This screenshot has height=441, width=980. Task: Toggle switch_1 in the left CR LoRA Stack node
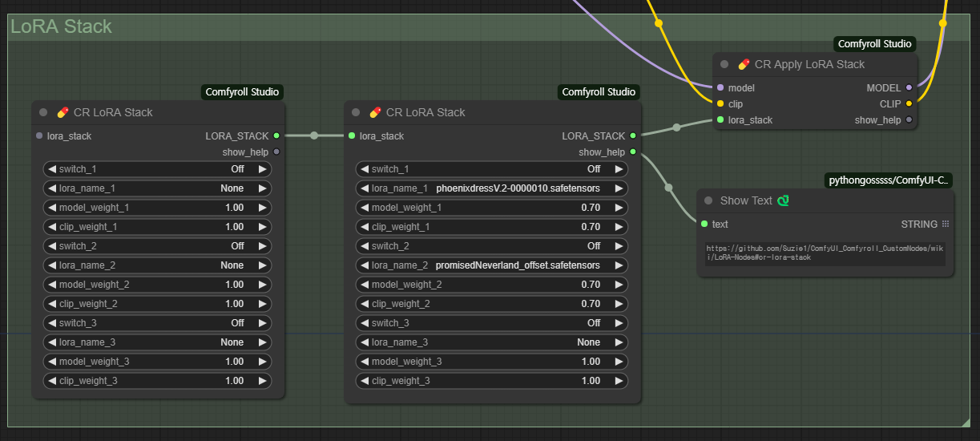[157, 169]
